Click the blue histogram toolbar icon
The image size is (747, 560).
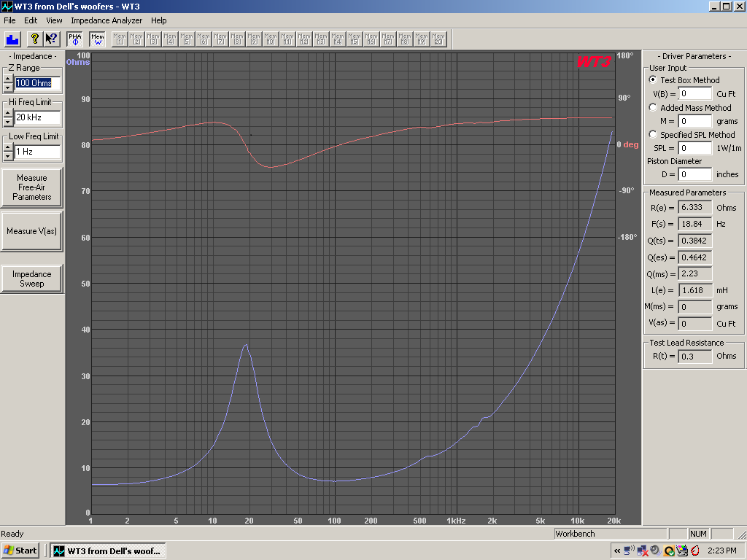(12, 39)
